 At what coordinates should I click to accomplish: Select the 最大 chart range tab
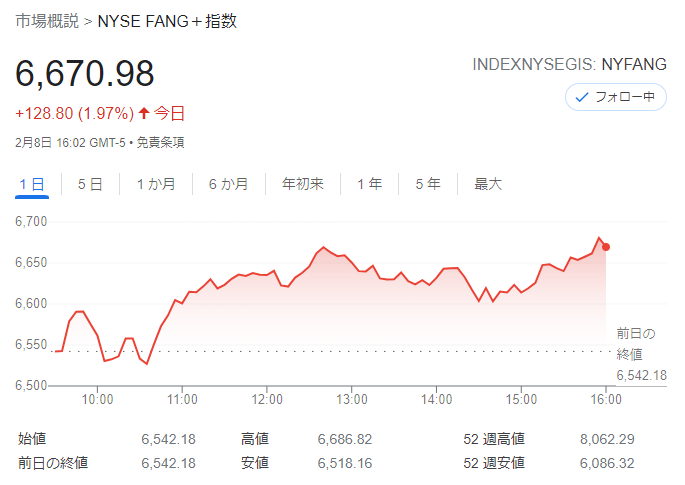[488, 184]
